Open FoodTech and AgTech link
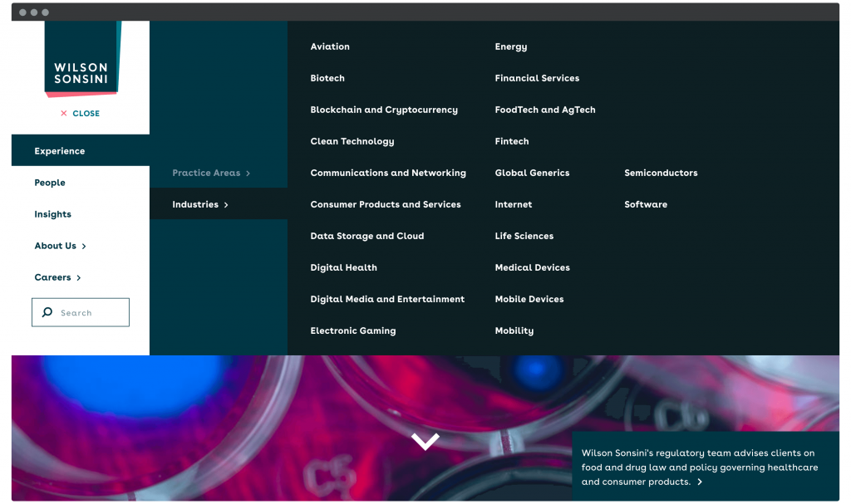The height and width of the screenshot is (504, 851). coord(545,110)
